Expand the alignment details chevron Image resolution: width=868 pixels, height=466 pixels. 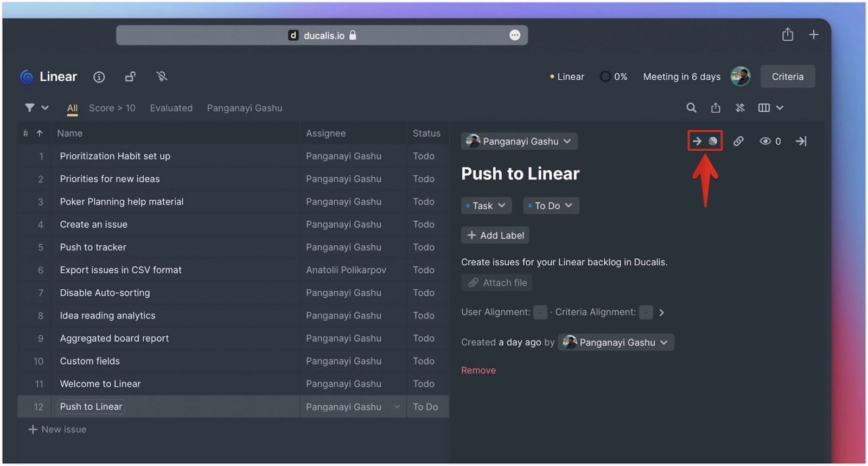pos(661,312)
